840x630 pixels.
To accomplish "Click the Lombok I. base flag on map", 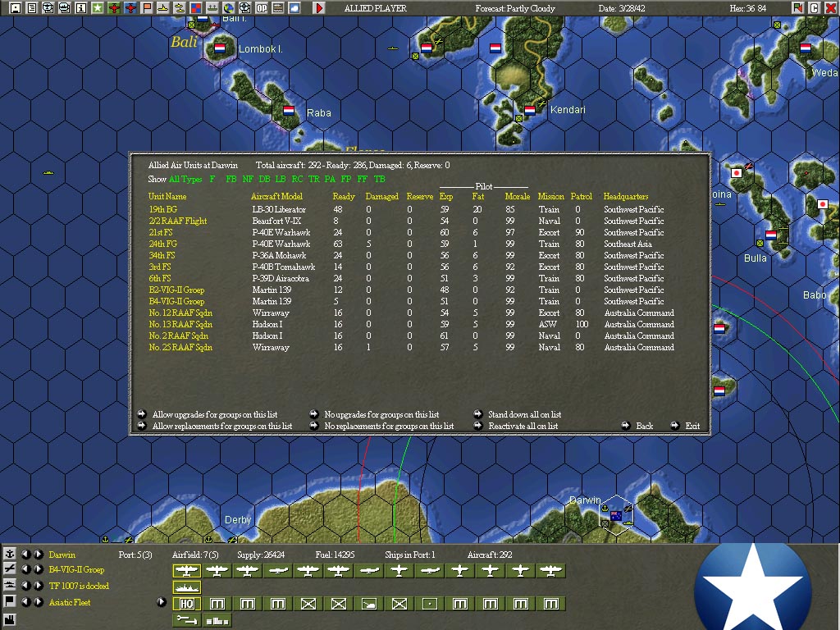I will pyautogui.click(x=220, y=48).
